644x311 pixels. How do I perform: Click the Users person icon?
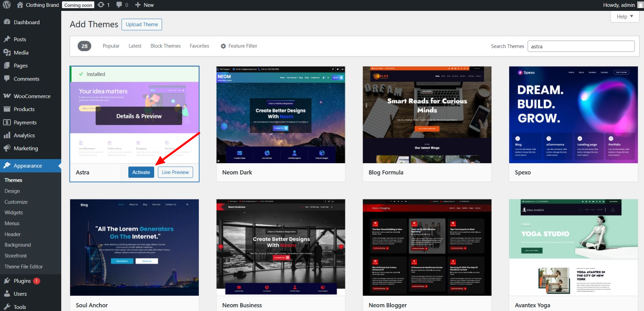[x=7, y=294]
